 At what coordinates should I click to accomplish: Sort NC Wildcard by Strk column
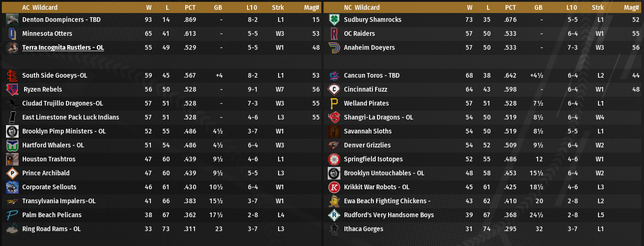[598, 7]
